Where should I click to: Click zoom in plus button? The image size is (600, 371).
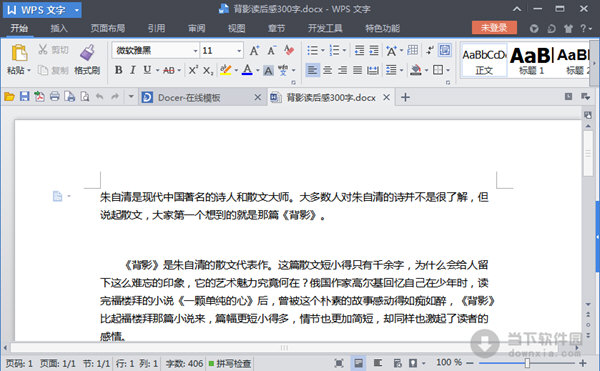[x=583, y=363]
